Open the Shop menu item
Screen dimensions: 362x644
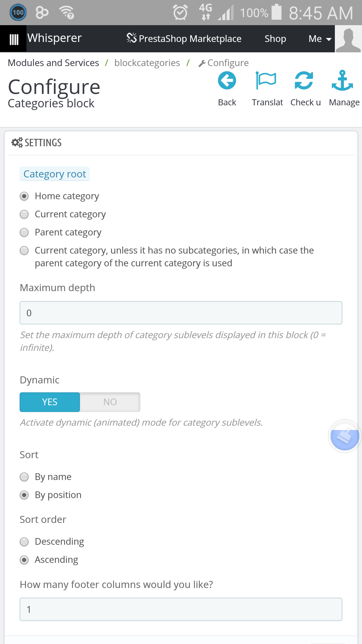[275, 39]
